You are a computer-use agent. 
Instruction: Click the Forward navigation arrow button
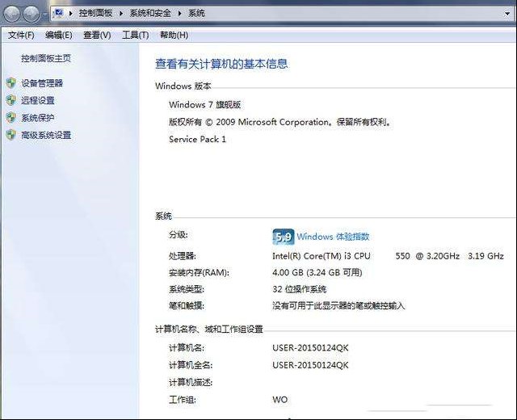pyautogui.click(x=32, y=14)
